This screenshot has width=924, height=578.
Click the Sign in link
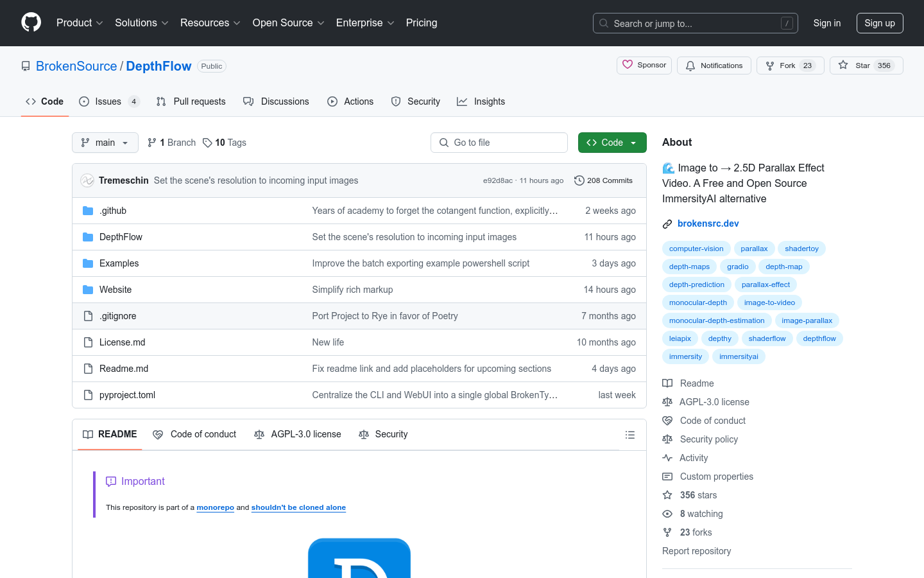coord(827,23)
